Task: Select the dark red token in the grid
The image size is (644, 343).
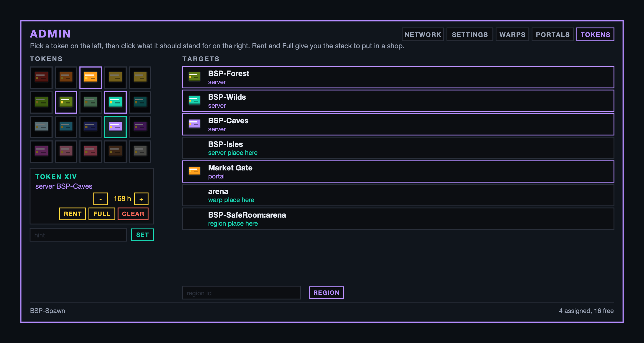Action: coord(41,78)
